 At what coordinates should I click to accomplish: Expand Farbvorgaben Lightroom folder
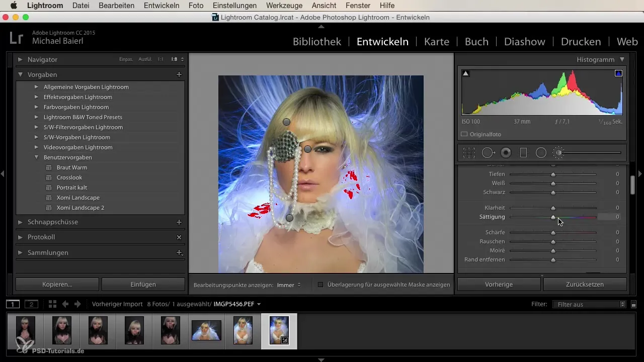tap(37, 107)
